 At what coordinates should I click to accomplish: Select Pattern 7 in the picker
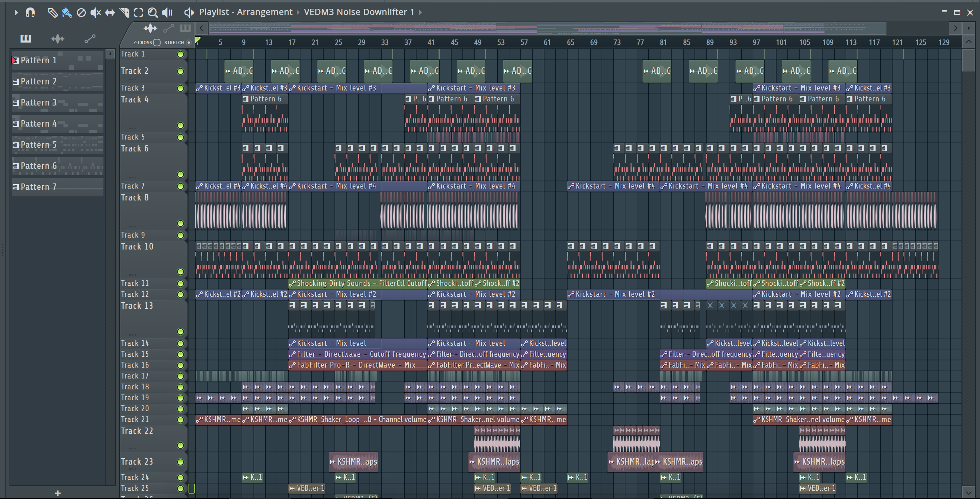coord(58,187)
